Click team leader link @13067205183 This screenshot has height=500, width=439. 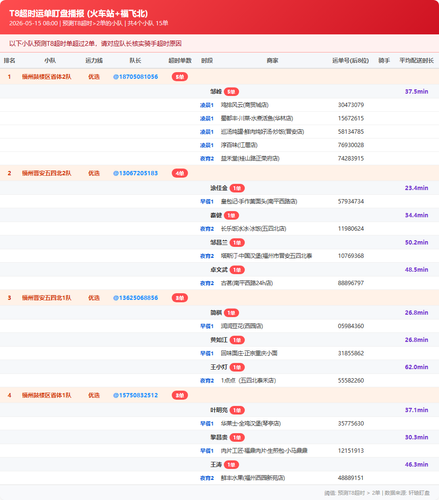point(135,173)
